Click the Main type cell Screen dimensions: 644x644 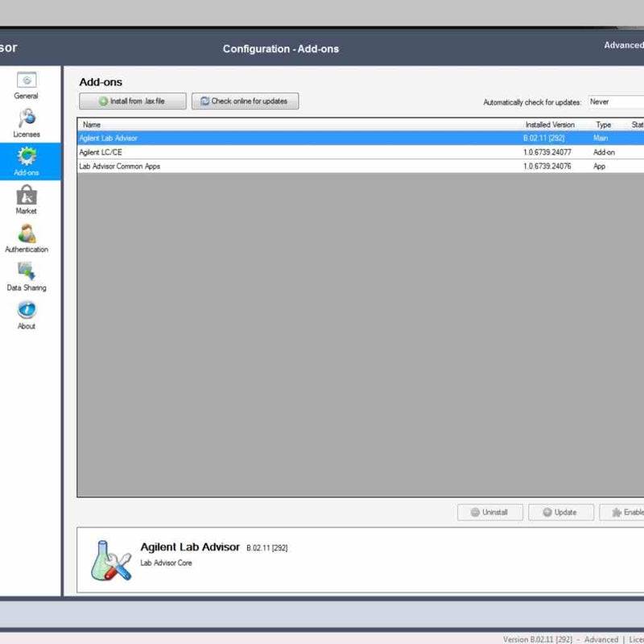click(x=601, y=138)
